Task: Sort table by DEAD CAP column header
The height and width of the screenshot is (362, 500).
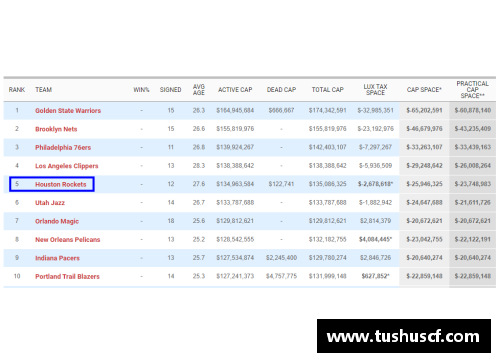Action: (281, 90)
